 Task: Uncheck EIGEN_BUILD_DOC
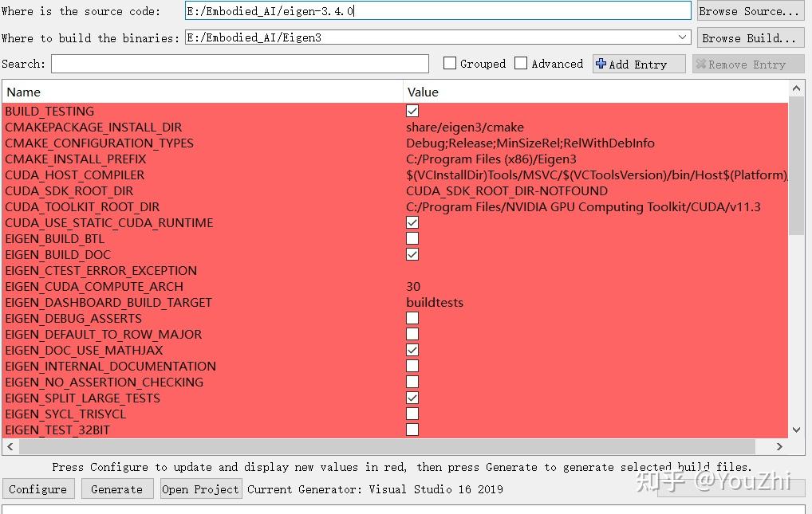pos(412,254)
